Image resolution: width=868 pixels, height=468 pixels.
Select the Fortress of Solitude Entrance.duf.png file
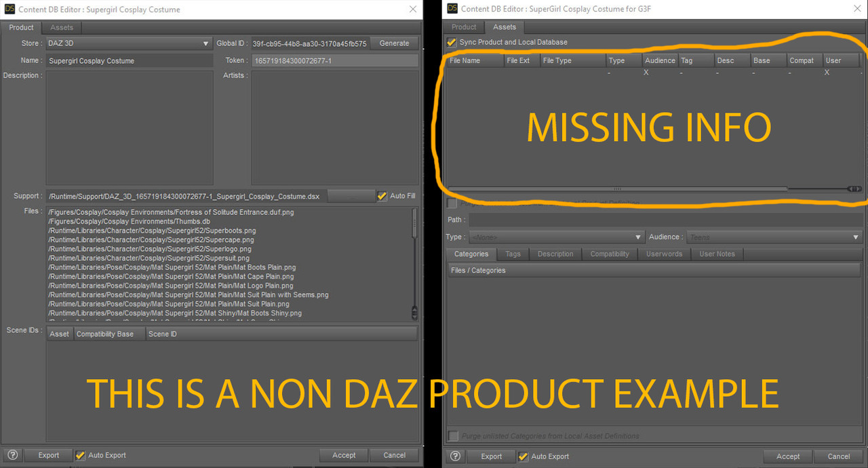click(x=171, y=212)
